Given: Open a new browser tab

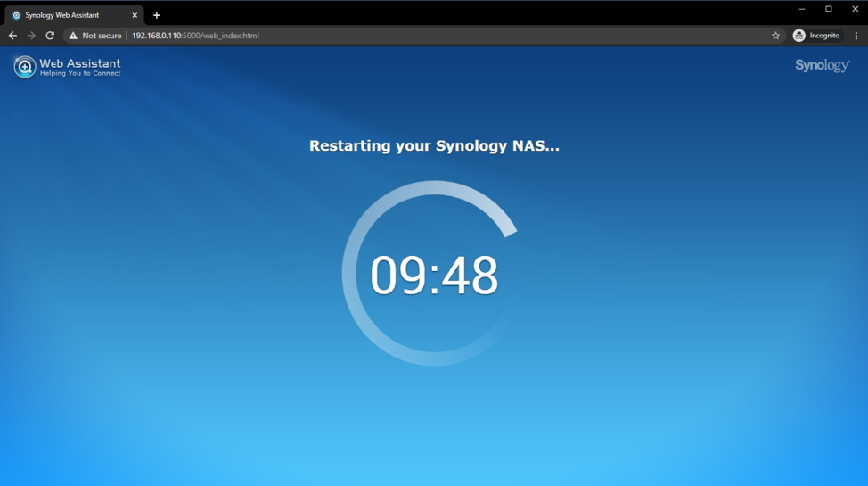Looking at the screenshot, I should 157,15.
